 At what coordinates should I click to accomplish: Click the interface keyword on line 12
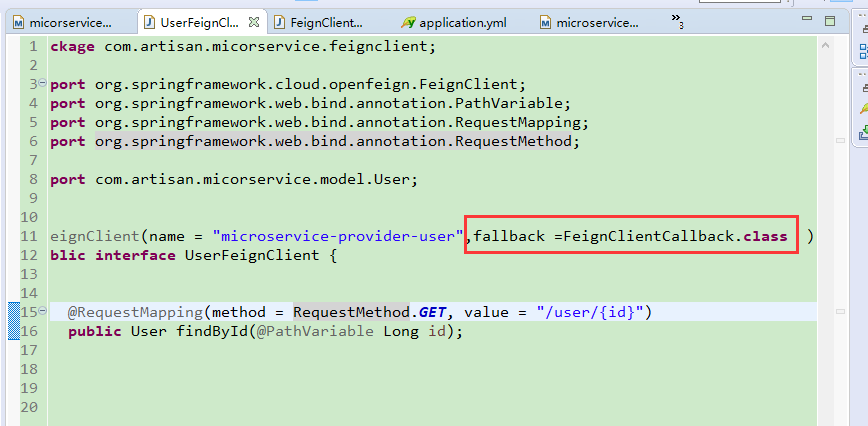[135, 255]
